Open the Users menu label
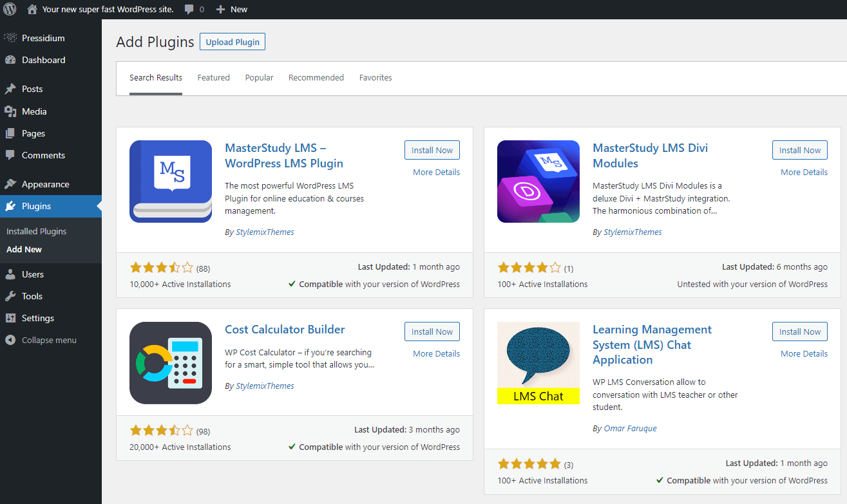847x504 pixels. 33,274
